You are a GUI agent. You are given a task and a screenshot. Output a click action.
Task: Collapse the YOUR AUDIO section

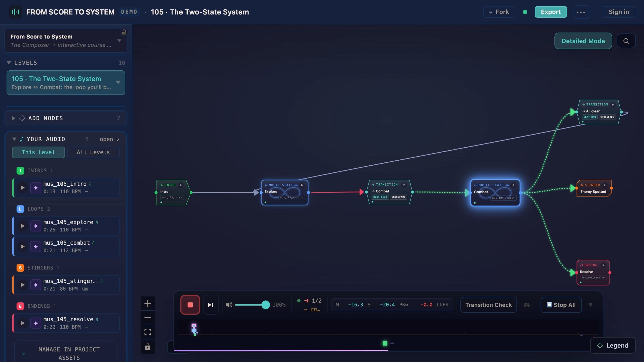(14, 139)
